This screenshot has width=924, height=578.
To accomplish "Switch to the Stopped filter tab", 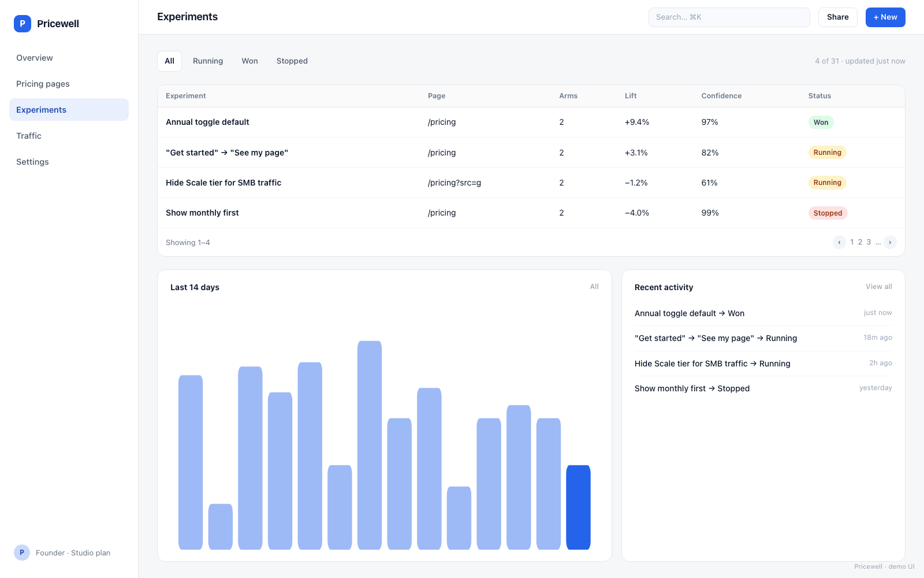I will pos(292,61).
